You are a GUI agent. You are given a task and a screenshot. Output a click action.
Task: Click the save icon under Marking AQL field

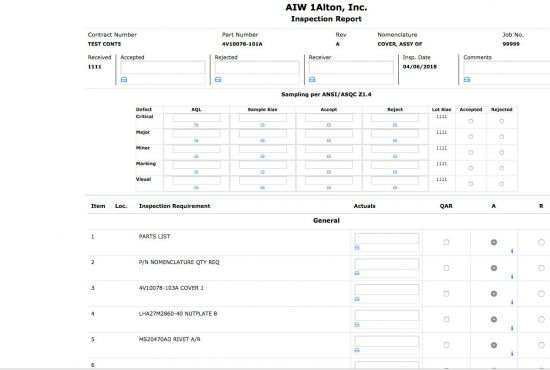[x=196, y=172]
